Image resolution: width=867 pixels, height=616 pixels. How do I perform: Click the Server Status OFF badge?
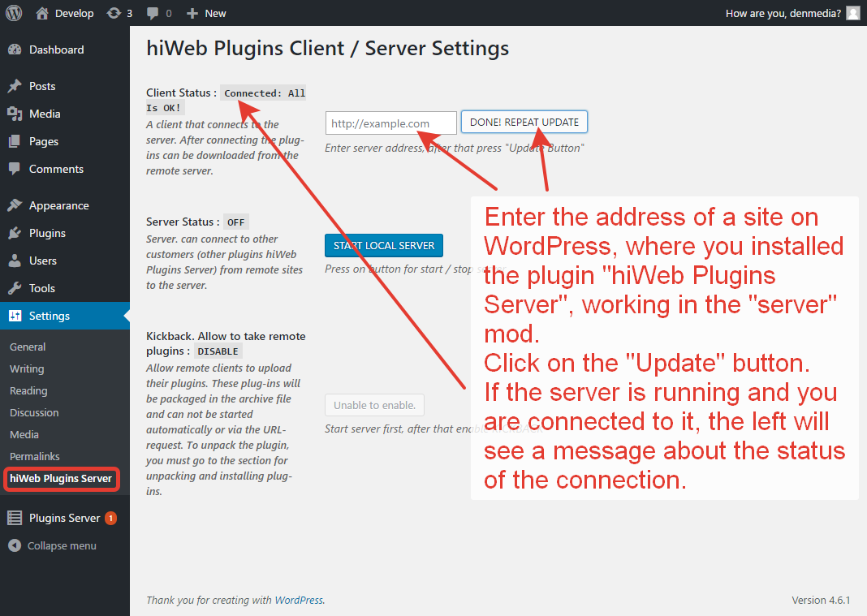click(236, 222)
